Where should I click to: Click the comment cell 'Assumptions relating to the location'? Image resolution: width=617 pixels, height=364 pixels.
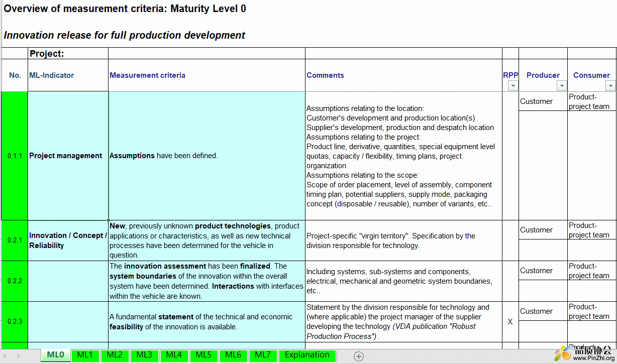click(403, 156)
